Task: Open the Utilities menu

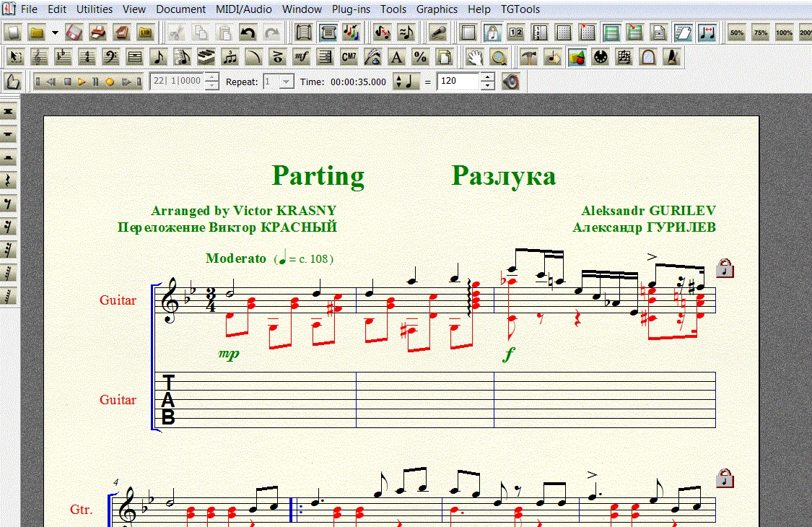Action: [x=95, y=9]
